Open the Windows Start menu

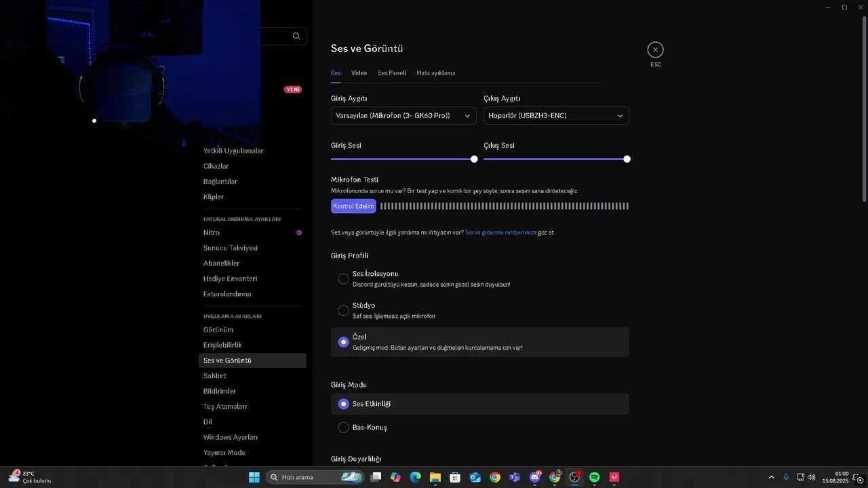click(254, 477)
